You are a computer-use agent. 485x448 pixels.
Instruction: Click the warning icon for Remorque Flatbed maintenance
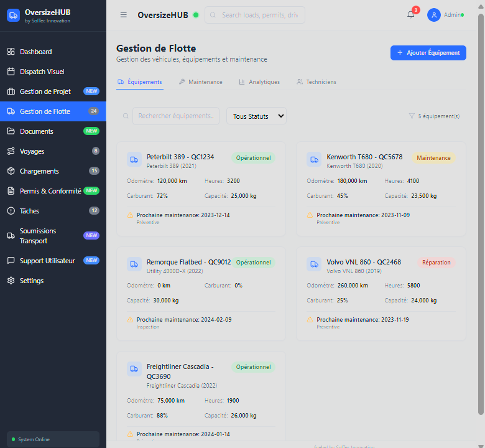[130, 320]
